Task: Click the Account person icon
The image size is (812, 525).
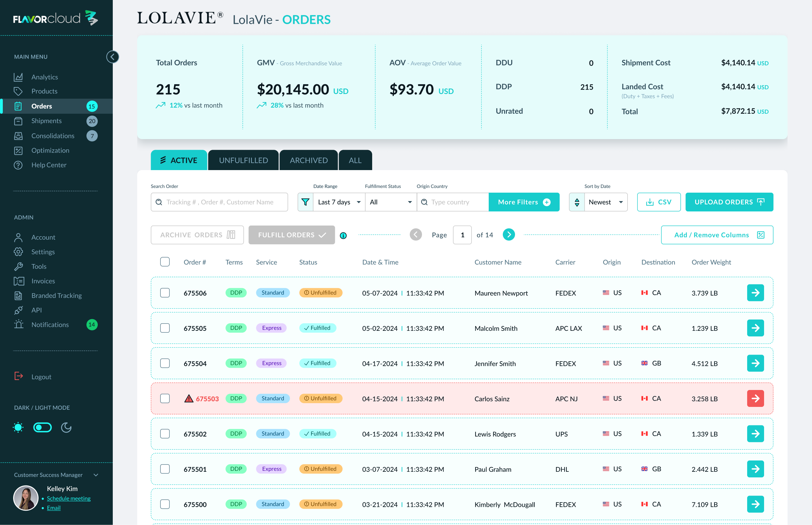Action: [x=18, y=237]
